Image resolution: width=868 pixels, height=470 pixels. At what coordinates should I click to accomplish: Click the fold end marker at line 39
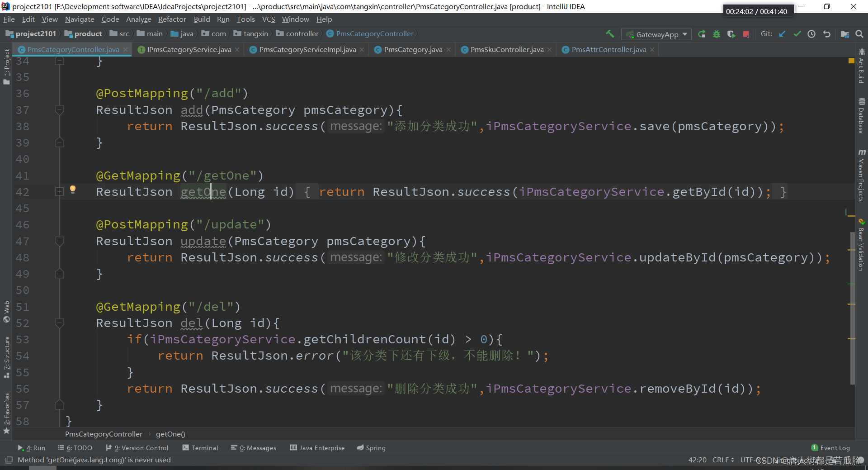click(x=59, y=142)
